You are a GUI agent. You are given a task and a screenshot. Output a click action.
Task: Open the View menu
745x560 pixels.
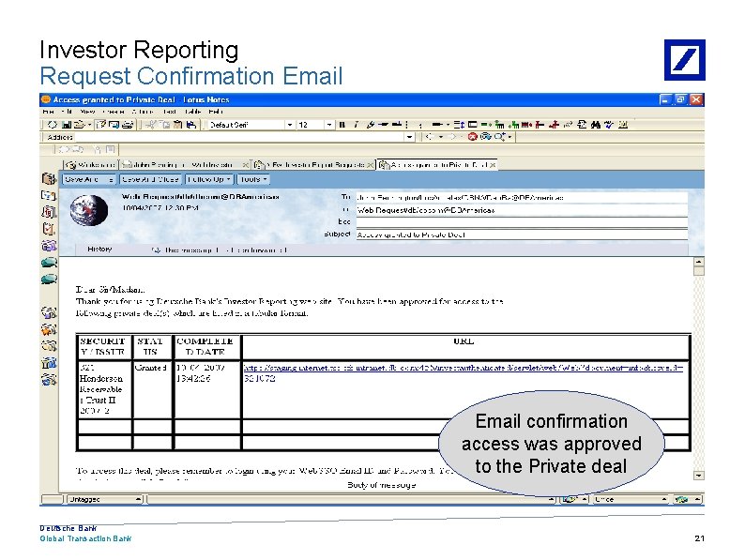coord(87,112)
